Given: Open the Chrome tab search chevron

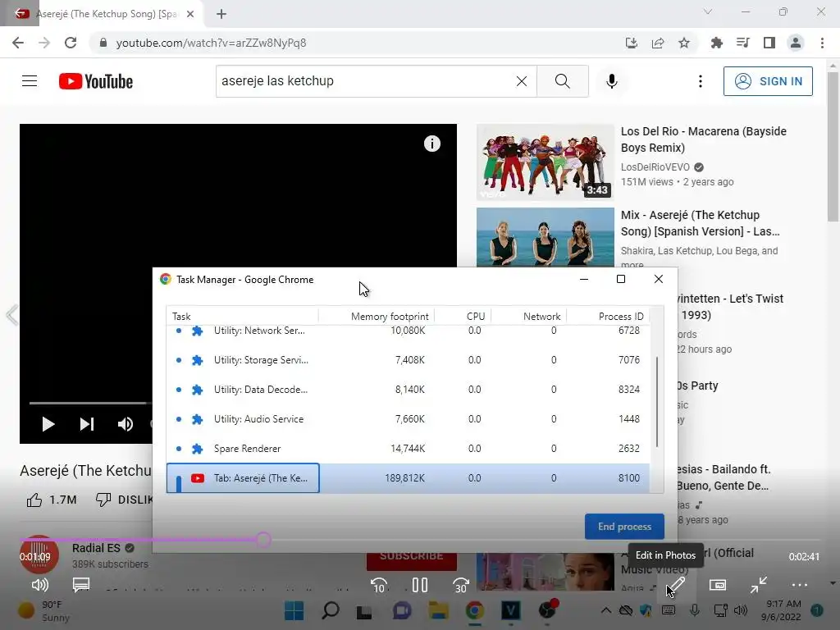Looking at the screenshot, I should pyautogui.click(x=708, y=11).
